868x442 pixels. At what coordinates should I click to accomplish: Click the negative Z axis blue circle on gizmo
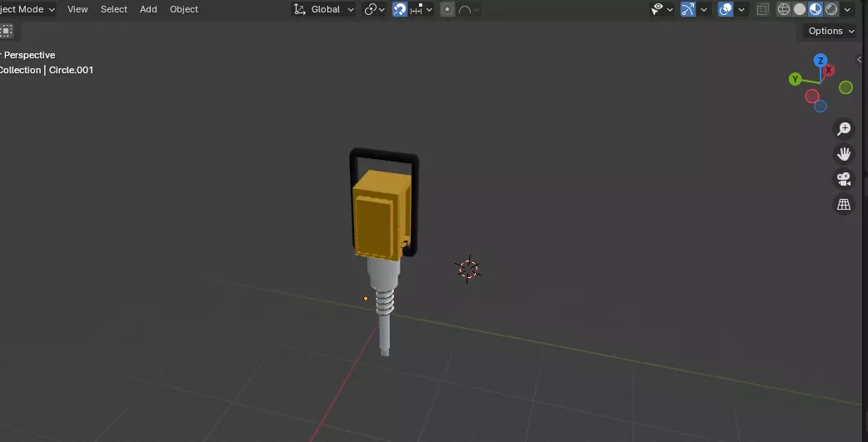(x=821, y=106)
